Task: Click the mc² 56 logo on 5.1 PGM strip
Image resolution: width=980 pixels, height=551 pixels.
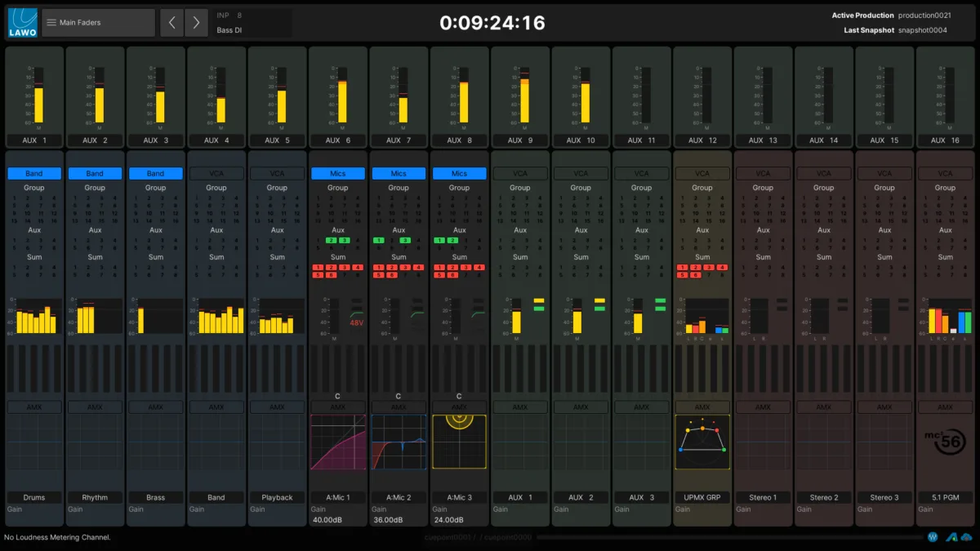Action: coord(946,441)
